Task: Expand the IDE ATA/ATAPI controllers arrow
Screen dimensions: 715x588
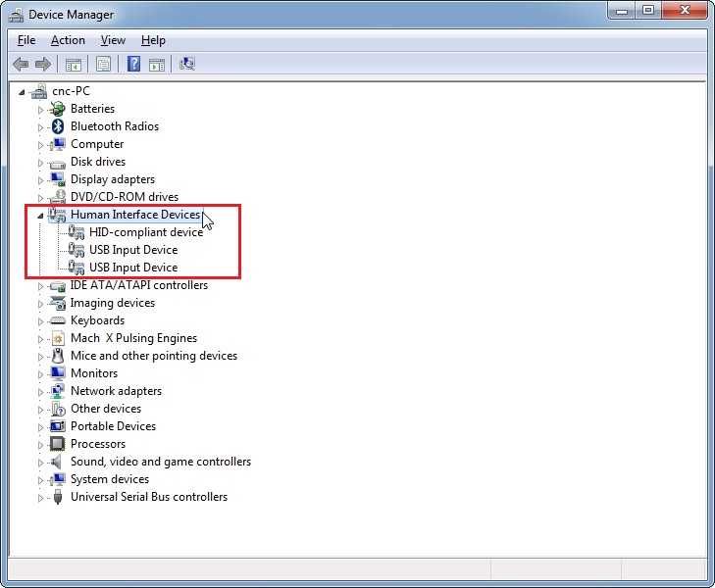Action: click(40, 286)
